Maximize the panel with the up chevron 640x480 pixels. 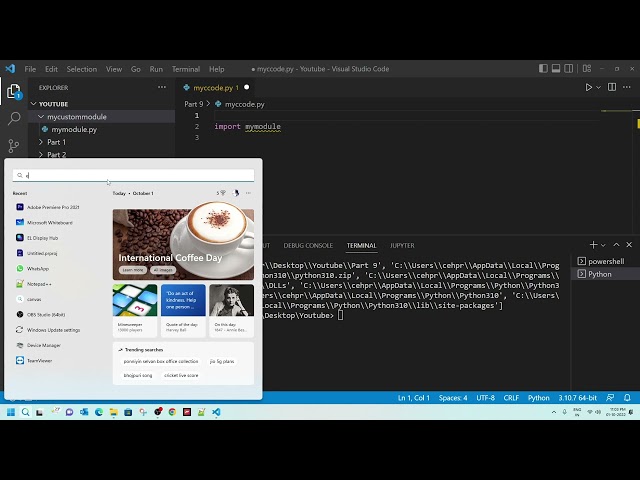[x=616, y=244]
